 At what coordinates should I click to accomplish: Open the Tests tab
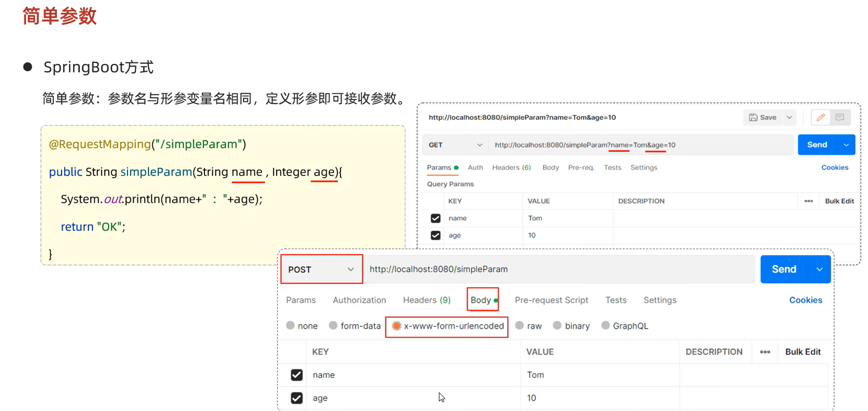click(x=616, y=300)
